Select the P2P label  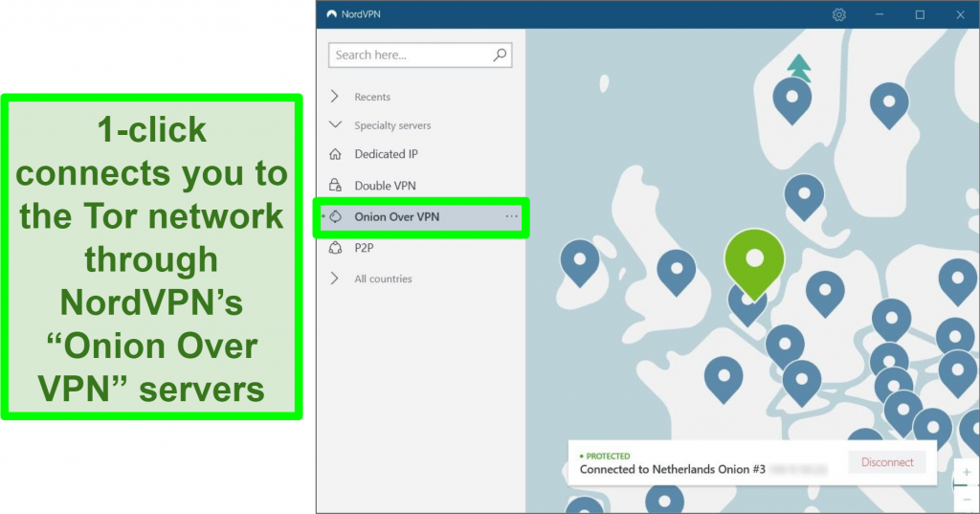[364, 248]
